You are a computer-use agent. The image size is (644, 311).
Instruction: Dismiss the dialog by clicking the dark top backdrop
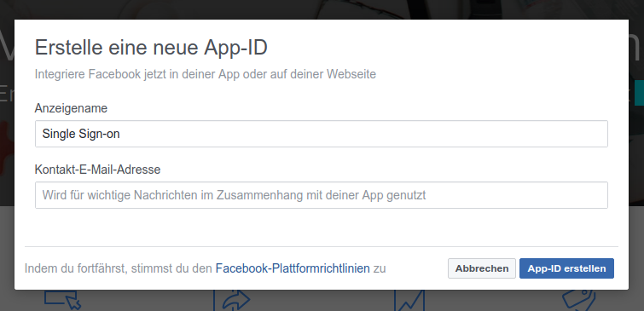point(322,9)
